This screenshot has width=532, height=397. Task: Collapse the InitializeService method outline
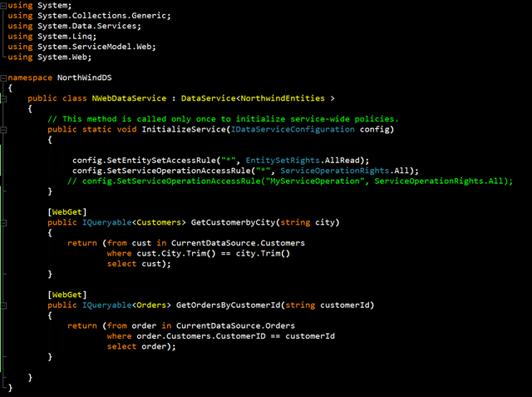coord(3,130)
